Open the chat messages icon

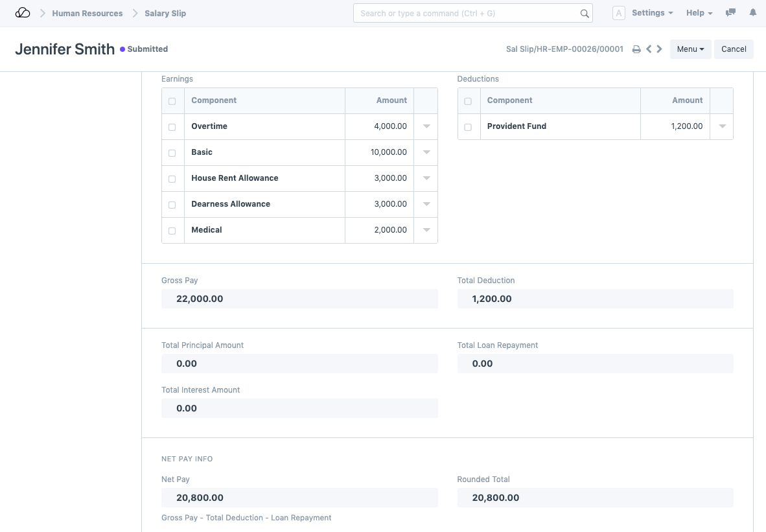tap(730, 13)
